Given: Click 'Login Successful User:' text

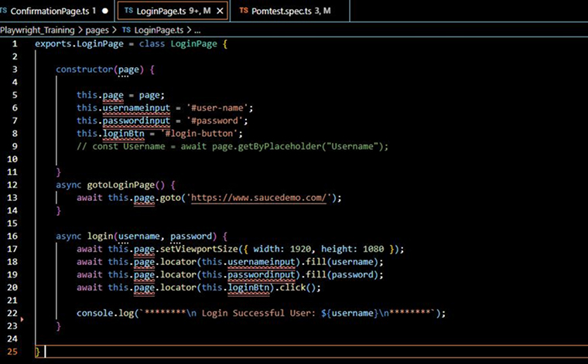Looking at the screenshot, I should click(x=258, y=313).
